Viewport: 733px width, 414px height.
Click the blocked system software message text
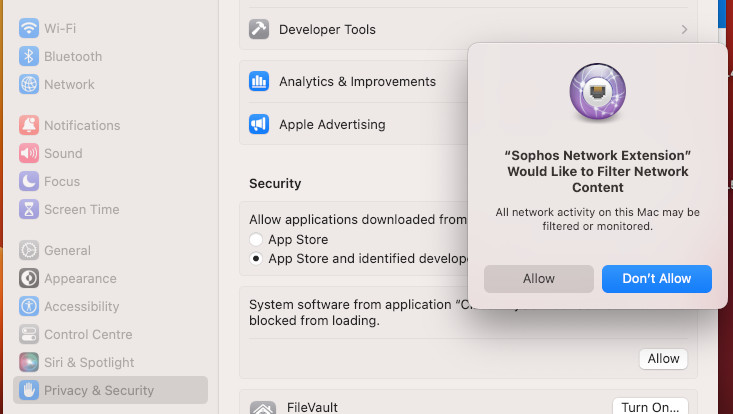tap(358, 313)
